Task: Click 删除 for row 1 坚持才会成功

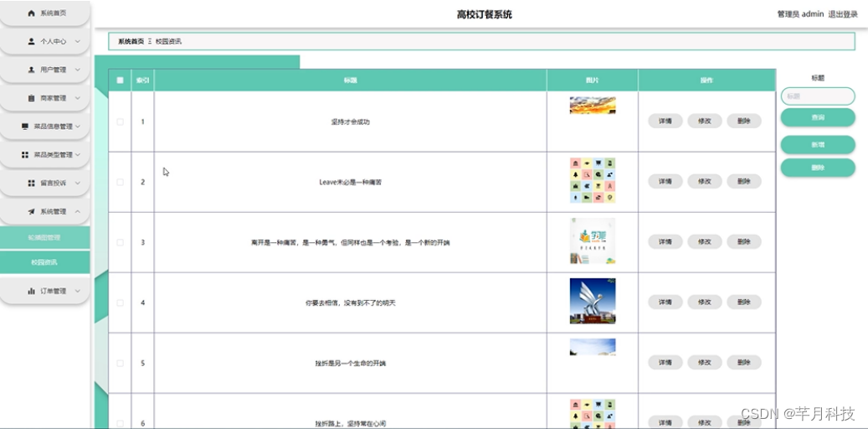Action: (743, 121)
